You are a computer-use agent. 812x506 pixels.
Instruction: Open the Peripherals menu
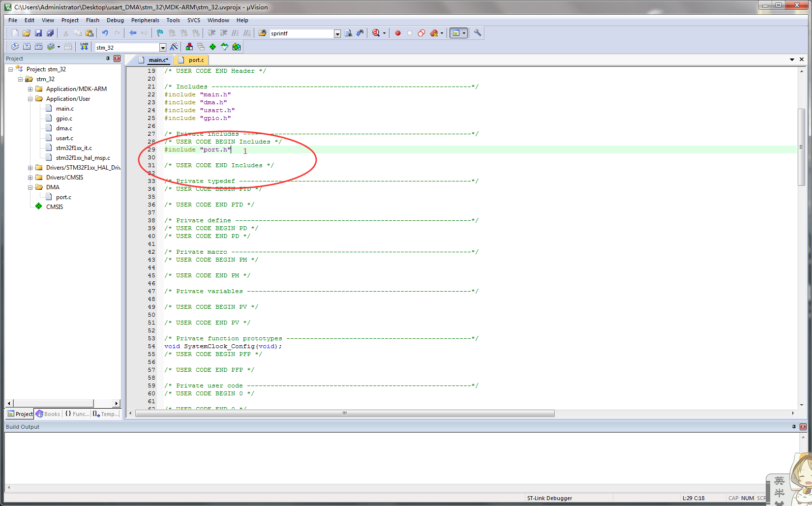(145, 20)
